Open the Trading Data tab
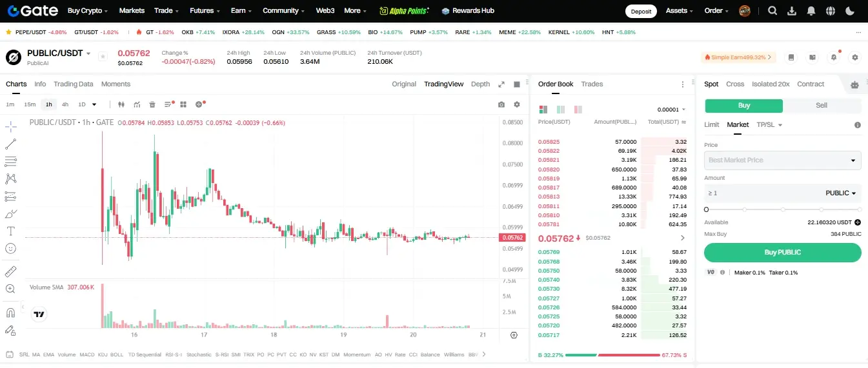868x368 pixels. tap(74, 84)
